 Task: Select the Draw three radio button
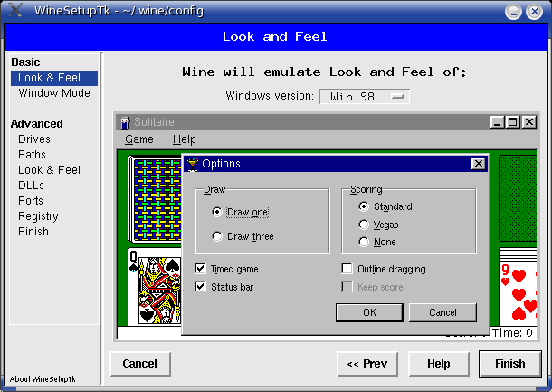click(217, 236)
